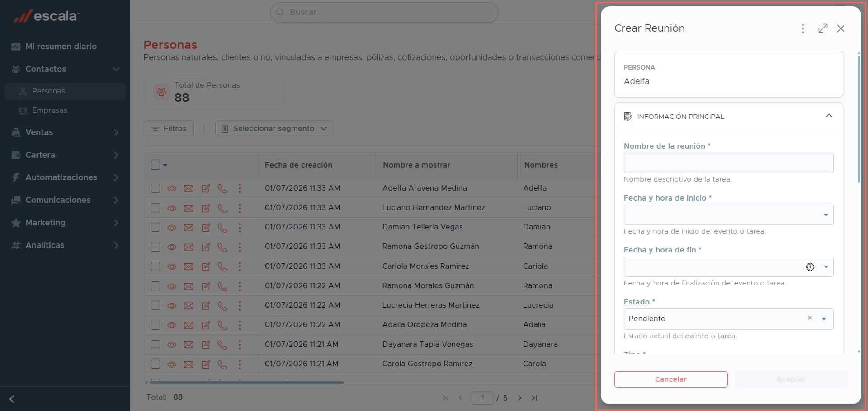Send email to Ramona Gestrepo Guzmán
Screen dimensions: 868x411
tap(189, 247)
